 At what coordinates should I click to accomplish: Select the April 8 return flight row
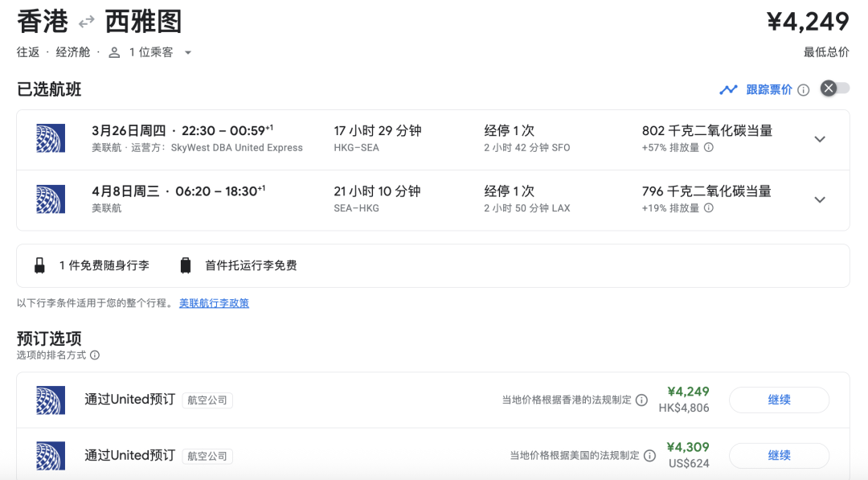tap(402, 199)
